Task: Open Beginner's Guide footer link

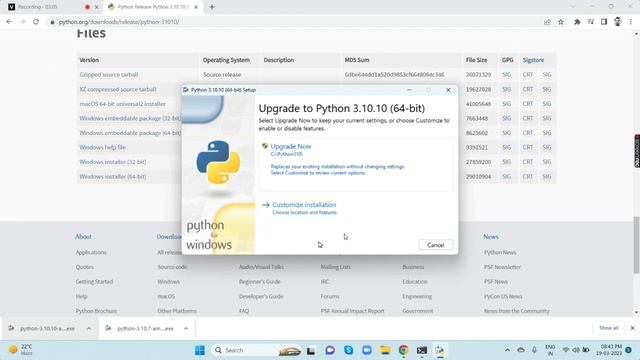Action: [x=260, y=282]
